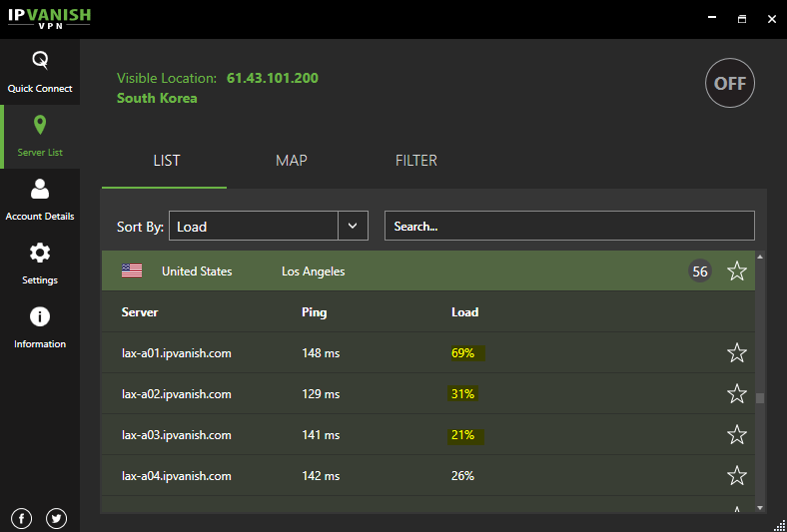The width and height of the screenshot is (787, 532).
Task: Select the Server List pin icon
Action: coord(40,125)
